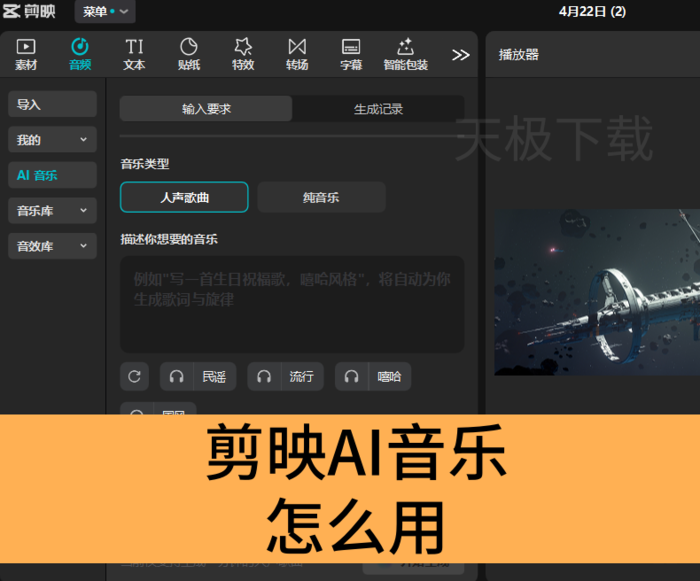700x581 pixels.
Task: Open the 字幕 captions panel
Action: click(x=351, y=54)
